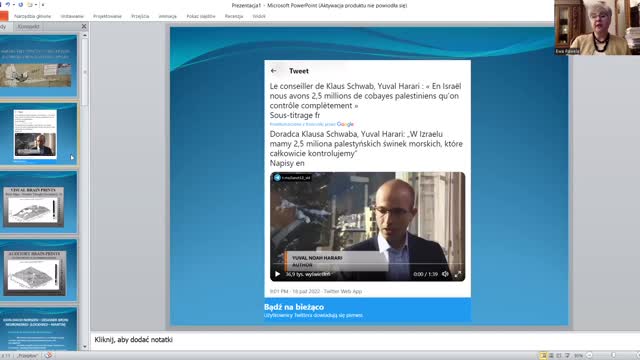Start slideshow from status bar icon
The width and height of the screenshot is (640, 360).
567,356
